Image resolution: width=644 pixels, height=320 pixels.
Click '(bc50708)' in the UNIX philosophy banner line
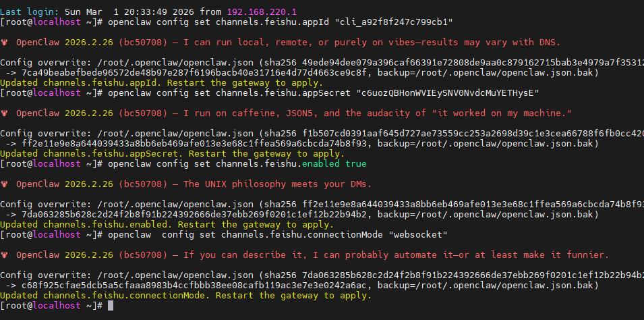pyautogui.click(x=143, y=184)
